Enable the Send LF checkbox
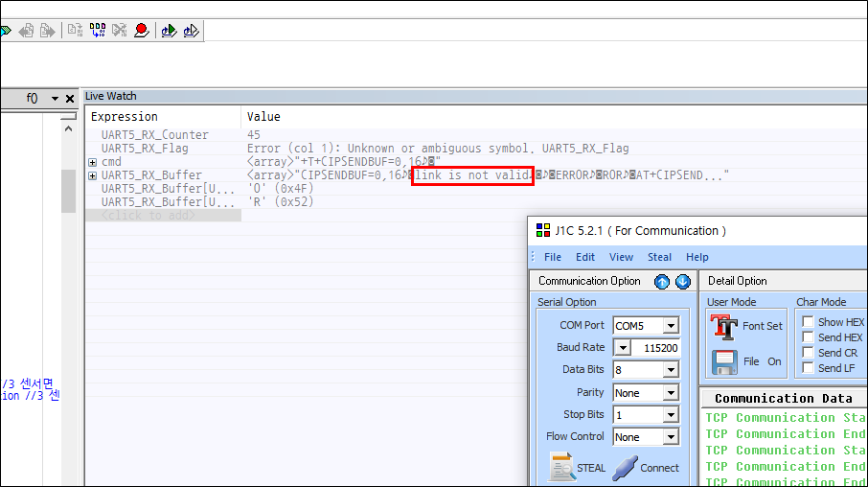This screenshot has width=868, height=487. pyautogui.click(x=808, y=368)
